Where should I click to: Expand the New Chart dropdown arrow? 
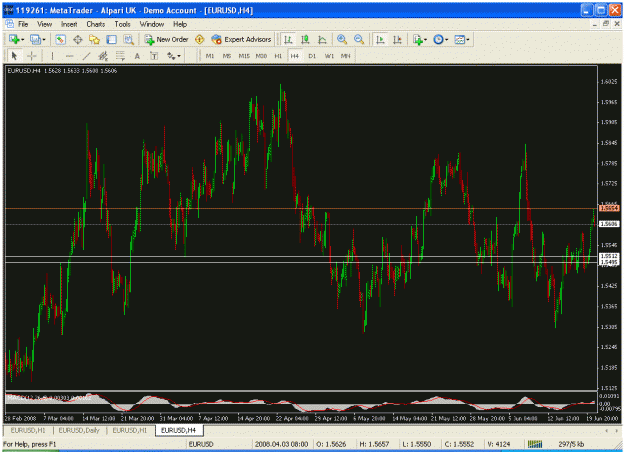pos(22,39)
